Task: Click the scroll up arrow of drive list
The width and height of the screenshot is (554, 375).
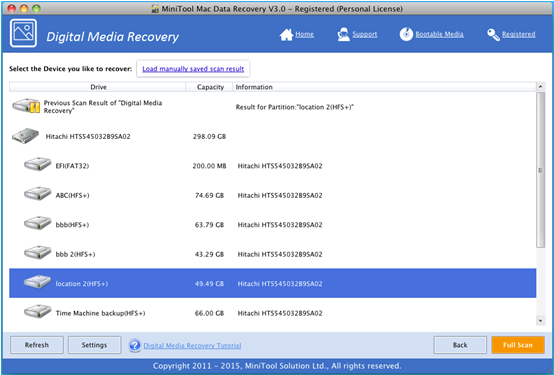Action: (541, 87)
